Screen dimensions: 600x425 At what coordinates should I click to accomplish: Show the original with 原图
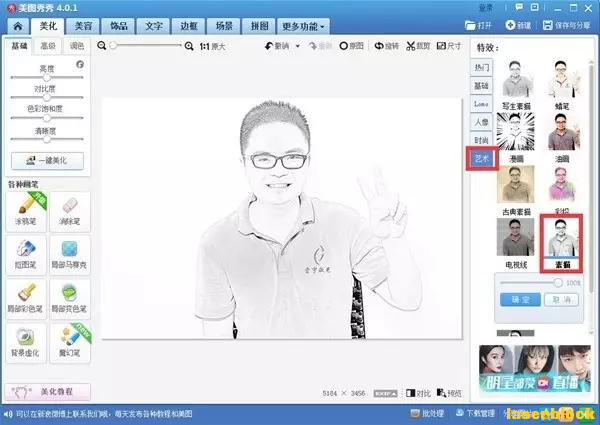tap(351, 46)
